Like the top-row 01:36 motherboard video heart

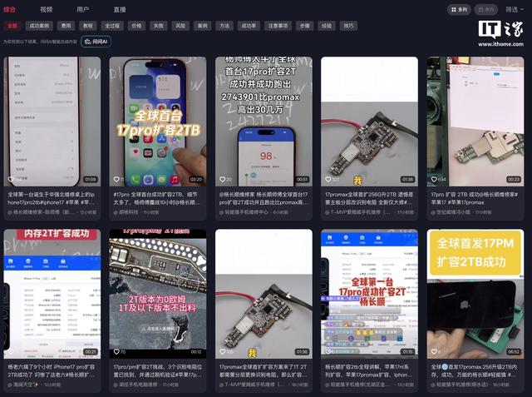(328, 179)
